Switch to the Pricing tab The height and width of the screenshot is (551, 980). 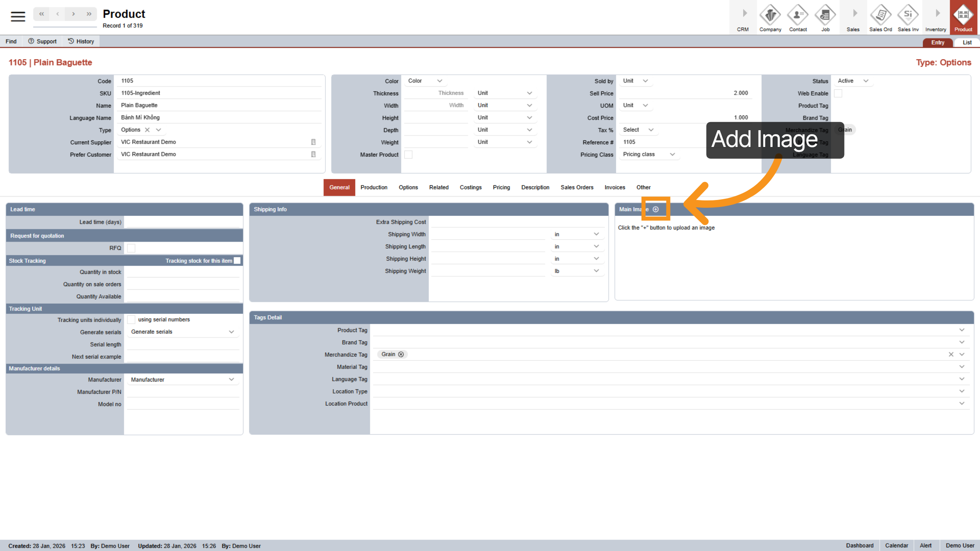(501, 187)
